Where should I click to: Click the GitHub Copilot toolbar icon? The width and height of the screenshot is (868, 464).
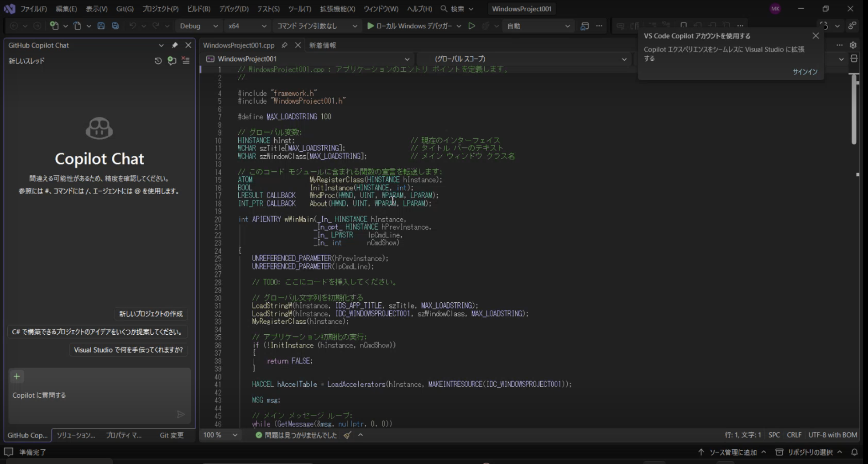[x=824, y=26]
